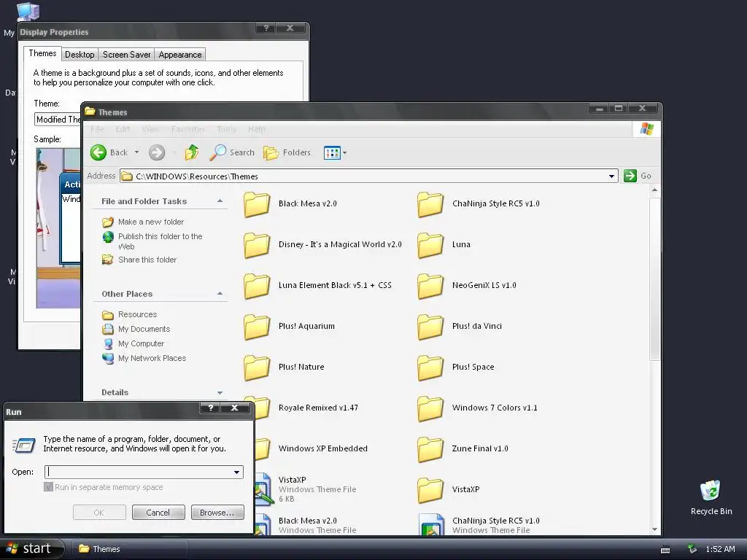This screenshot has height=560, width=747.
Task: Select the Black Mesa v2.0 folder icon
Action: [257, 204]
